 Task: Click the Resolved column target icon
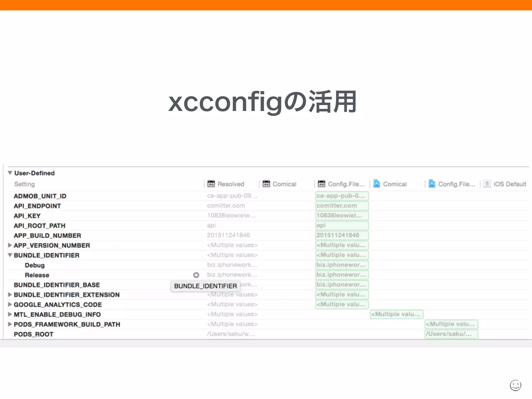[211, 184]
